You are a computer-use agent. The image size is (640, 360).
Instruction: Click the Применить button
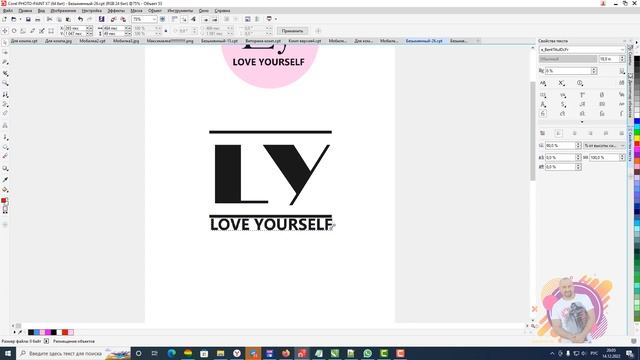click(x=293, y=31)
